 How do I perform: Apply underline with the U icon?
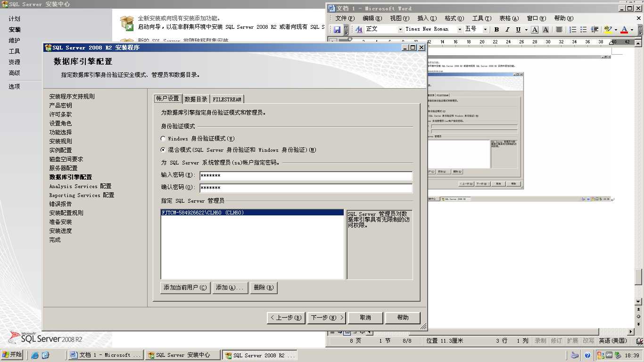(x=518, y=29)
